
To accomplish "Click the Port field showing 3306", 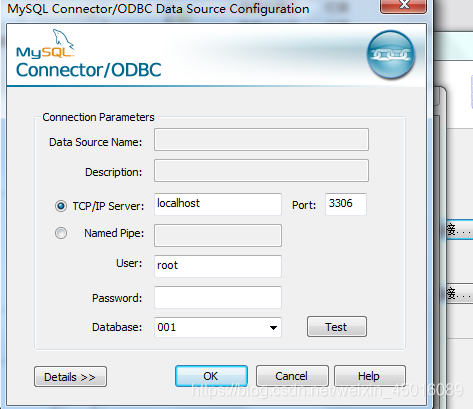I will click(346, 204).
